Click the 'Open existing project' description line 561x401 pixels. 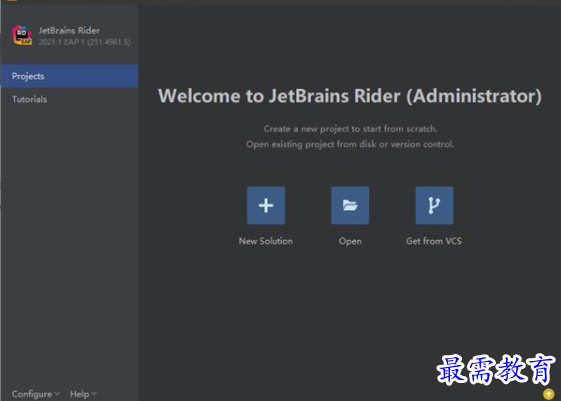(350, 144)
